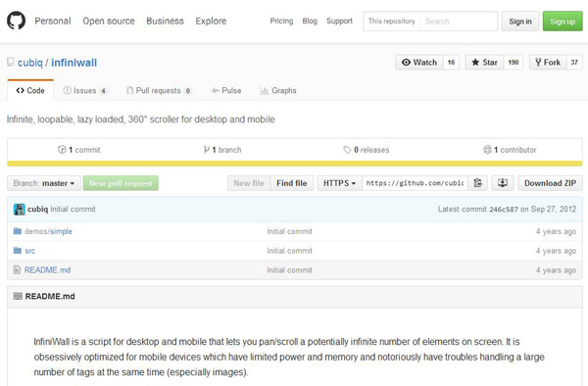The image size is (588, 386).
Task: Open the GitHub logo home link
Action: point(16,21)
